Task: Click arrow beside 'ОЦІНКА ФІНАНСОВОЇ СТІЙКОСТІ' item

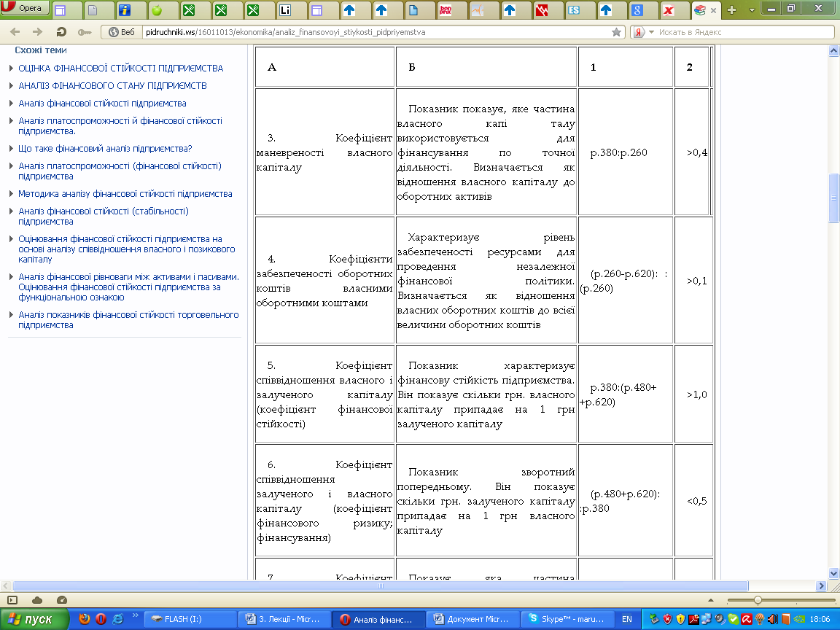Action: coord(11,68)
